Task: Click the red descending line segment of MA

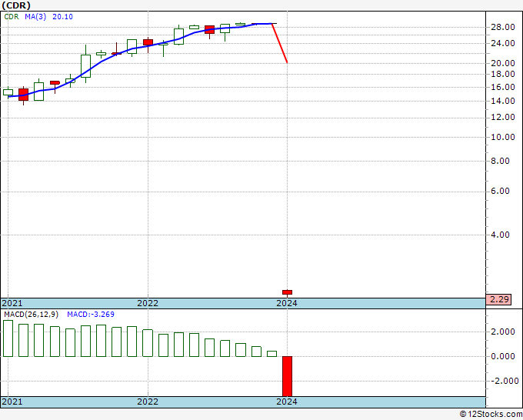Action: click(x=280, y=43)
